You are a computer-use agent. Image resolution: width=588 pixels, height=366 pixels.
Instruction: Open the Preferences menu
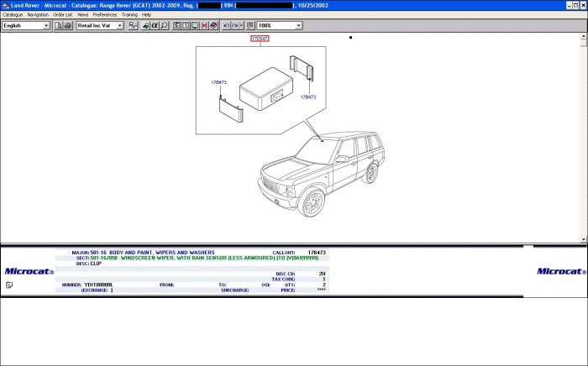point(105,14)
